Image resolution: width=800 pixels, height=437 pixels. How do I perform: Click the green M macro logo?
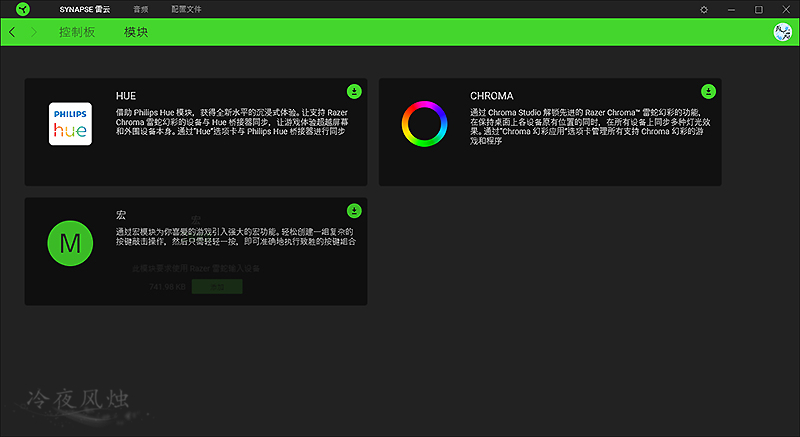[70, 243]
